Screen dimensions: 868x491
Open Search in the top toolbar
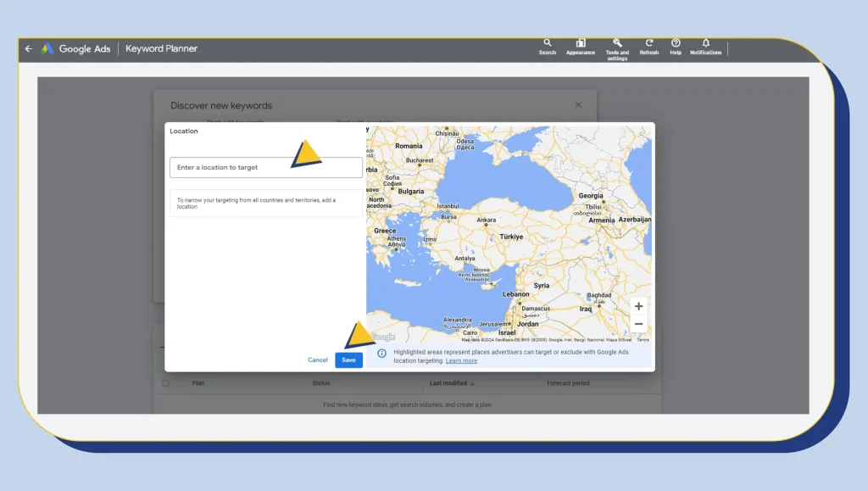(547, 47)
